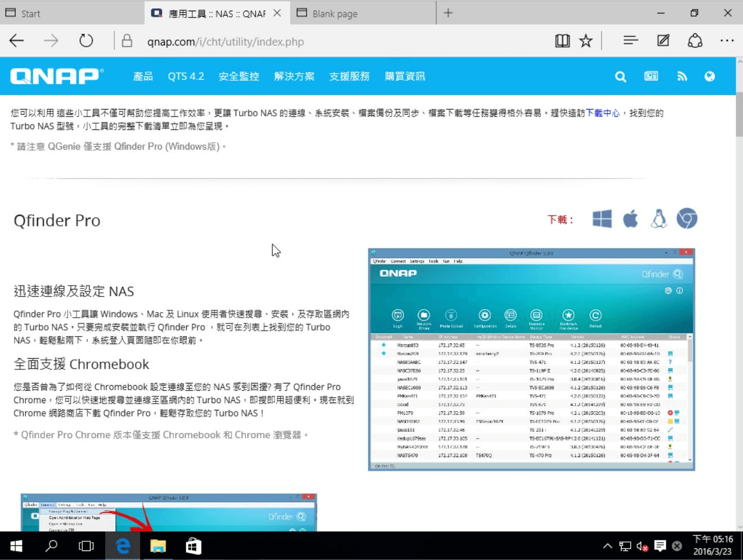Click the Apple Mac download icon
Image resolution: width=743 pixels, height=560 pixels.
coord(631,219)
